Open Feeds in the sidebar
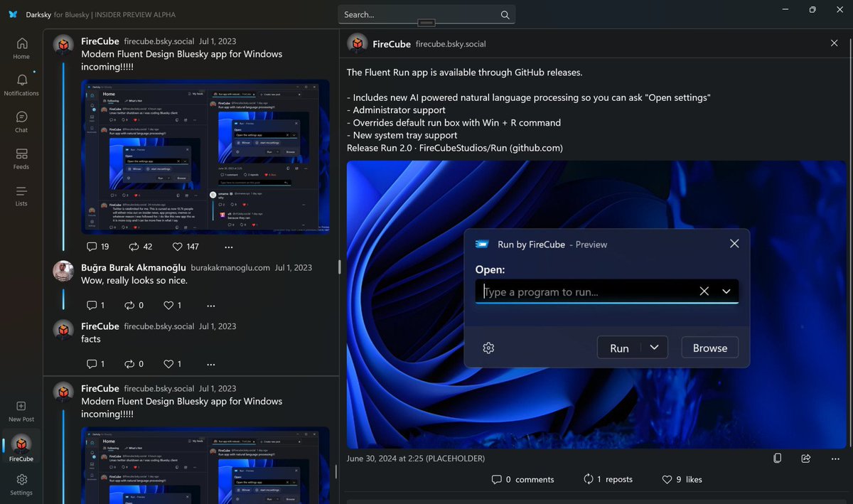The height and width of the screenshot is (504, 853). [21, 159]
